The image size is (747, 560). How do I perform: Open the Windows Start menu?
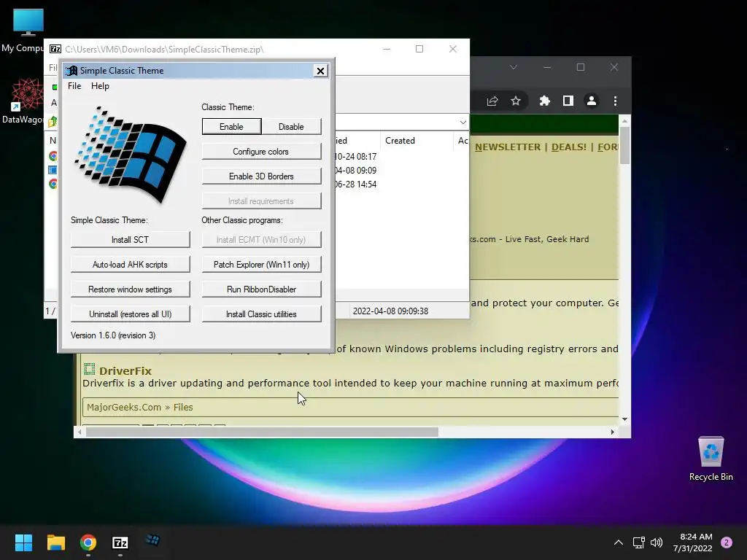(x=24, y=542)
